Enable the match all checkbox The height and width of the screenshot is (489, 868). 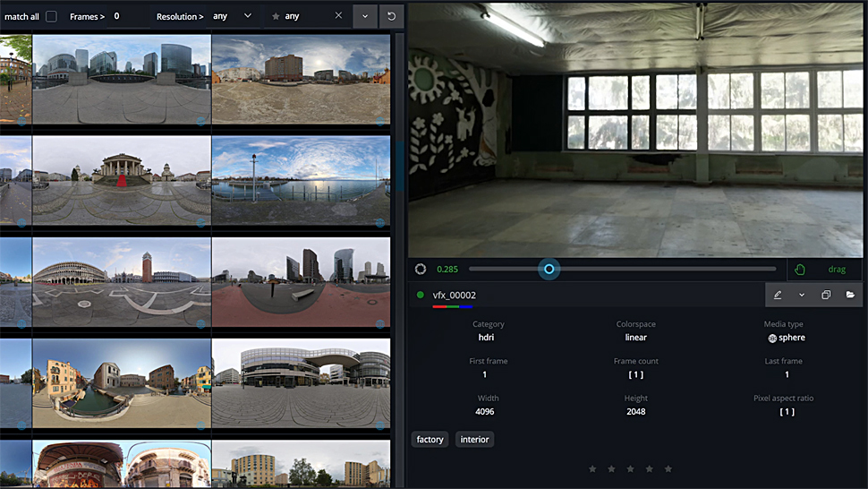(x=51, y=17)
